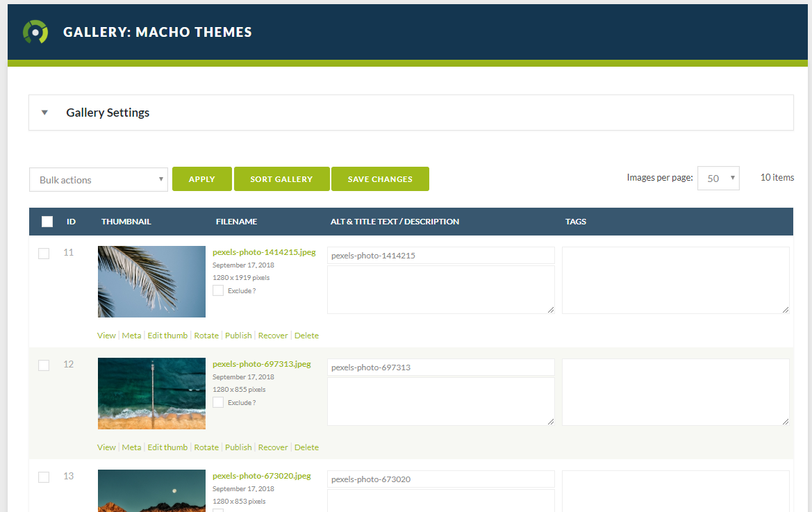
Task: Click Recover under image 12
Action: pos(273,447)
